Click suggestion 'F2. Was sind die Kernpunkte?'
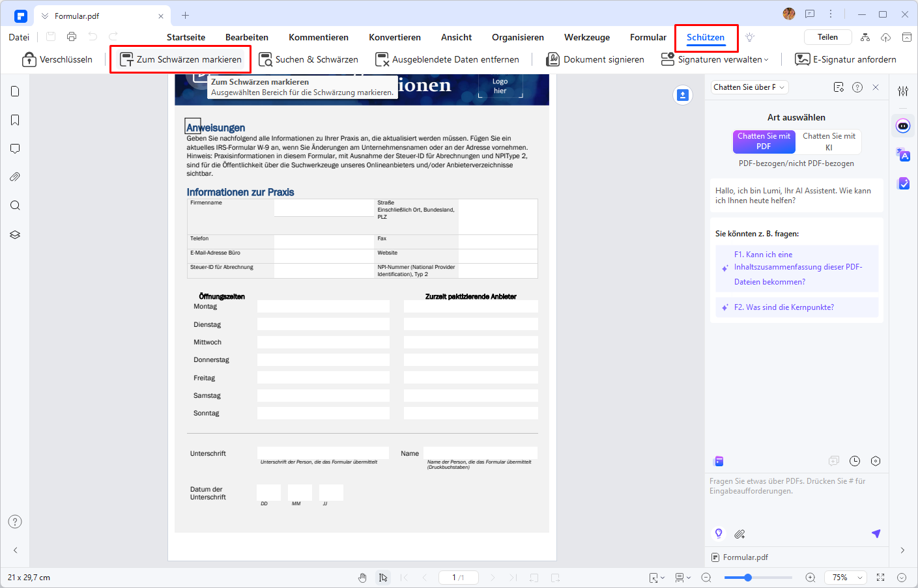 (797, 307)
